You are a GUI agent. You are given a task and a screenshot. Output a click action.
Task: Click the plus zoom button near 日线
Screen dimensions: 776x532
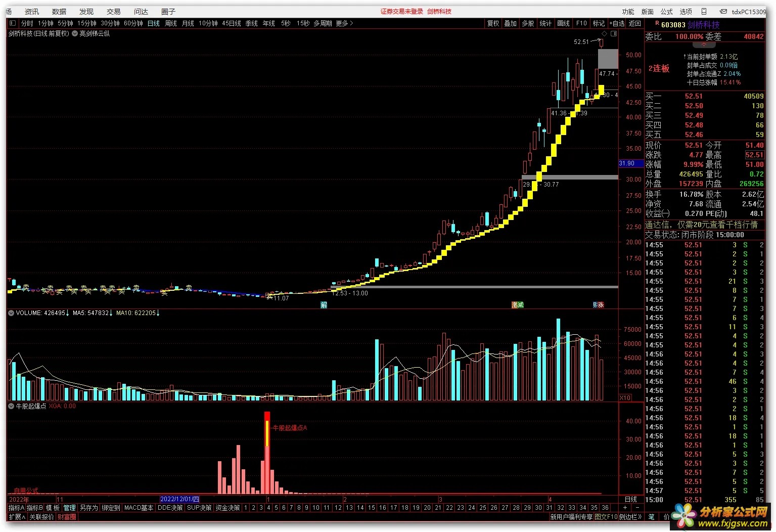pos(625,508)
